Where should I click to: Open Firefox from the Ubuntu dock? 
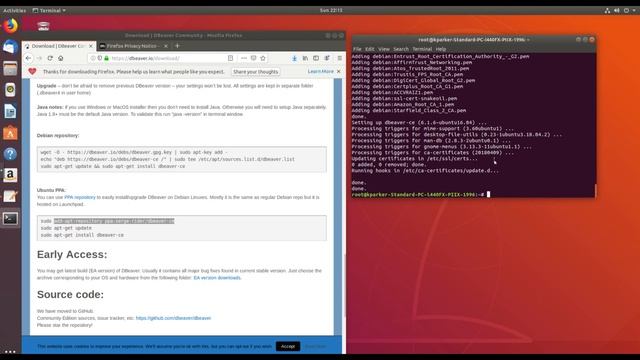10,26
